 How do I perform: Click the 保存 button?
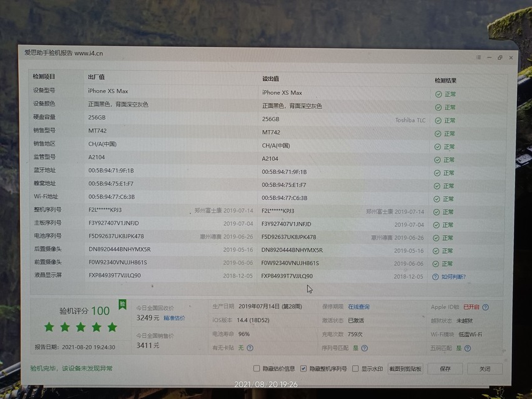[445, 369]
